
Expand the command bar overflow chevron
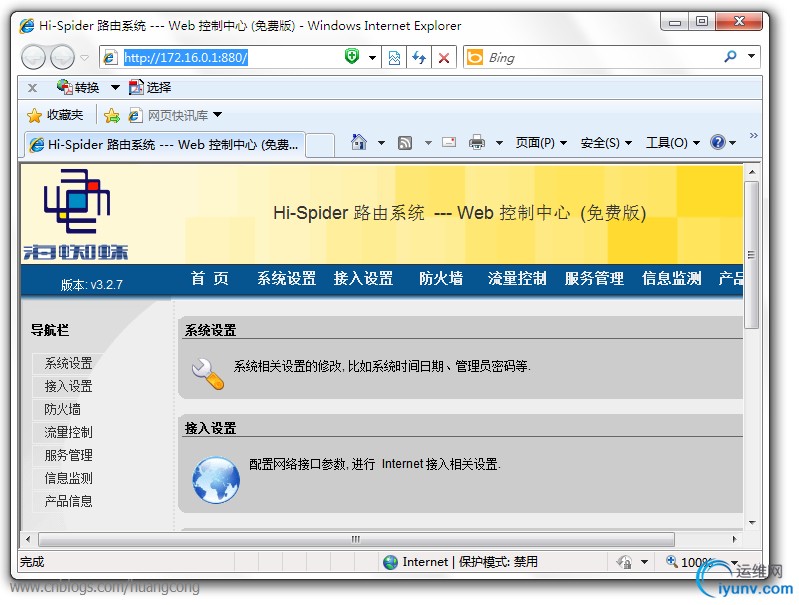tap(754, 136)
